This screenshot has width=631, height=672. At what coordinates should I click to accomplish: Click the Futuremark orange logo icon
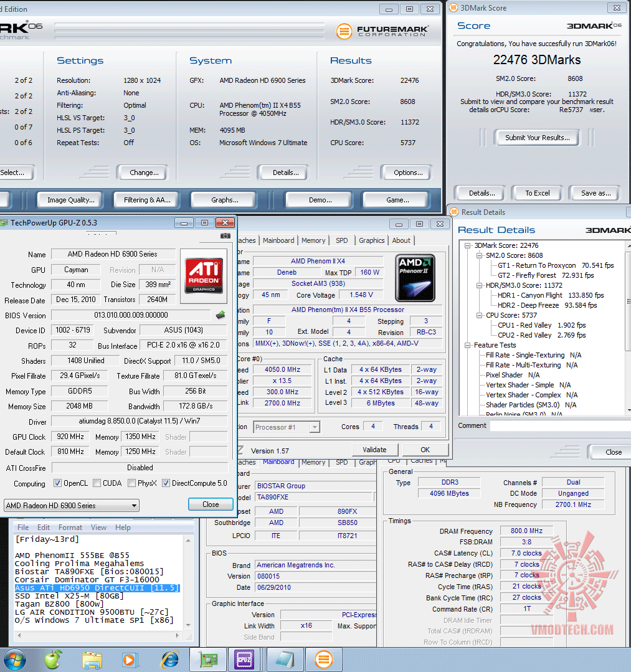tap(344, 31)
